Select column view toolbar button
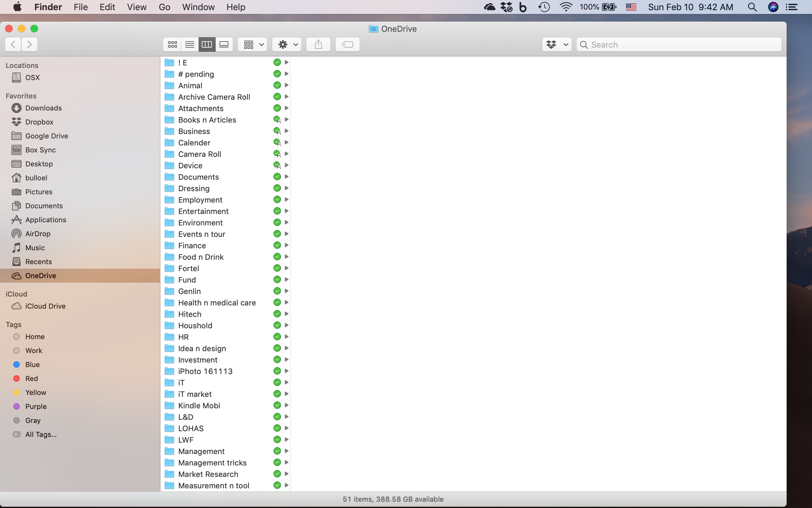The image size is (812, 508). [x=207, y=44]
